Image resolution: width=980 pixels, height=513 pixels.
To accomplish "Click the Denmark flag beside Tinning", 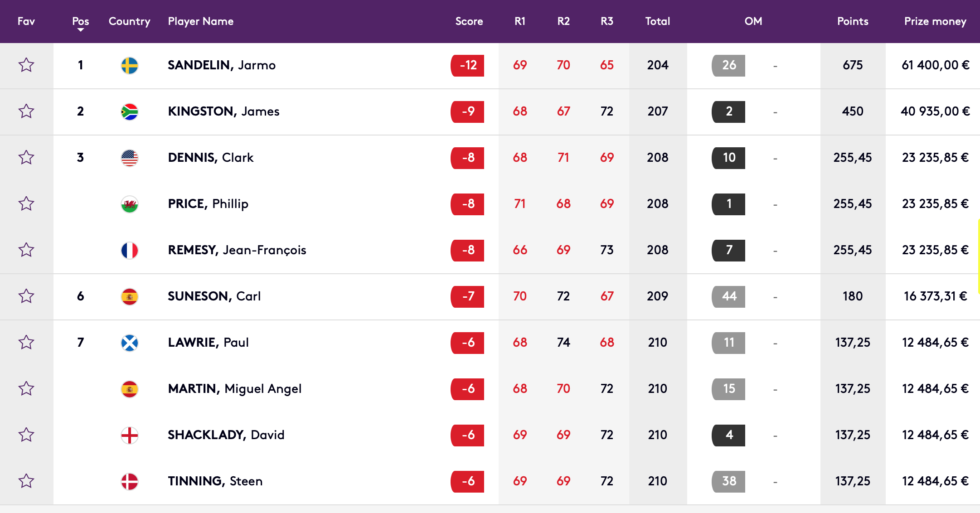I will pyautogui.click(x=130, y=481).
